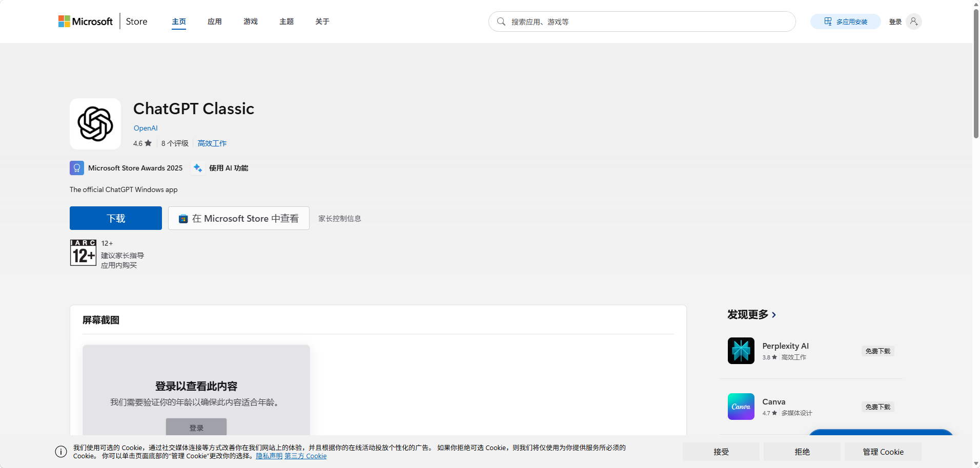Click the 登录以查看此内容 placeholder
The width and height of the screenshot is (980, 468).
(196, 386)
